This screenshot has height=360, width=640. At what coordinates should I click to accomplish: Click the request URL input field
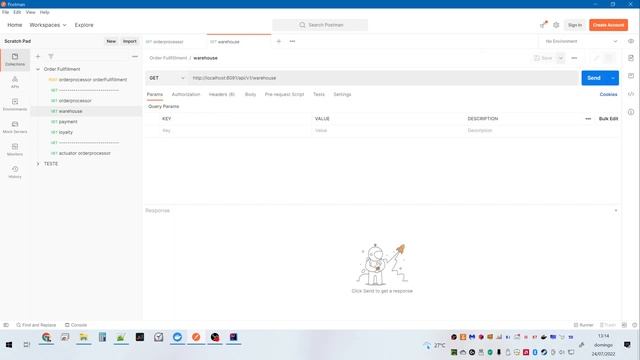click(x=384, y=78)
